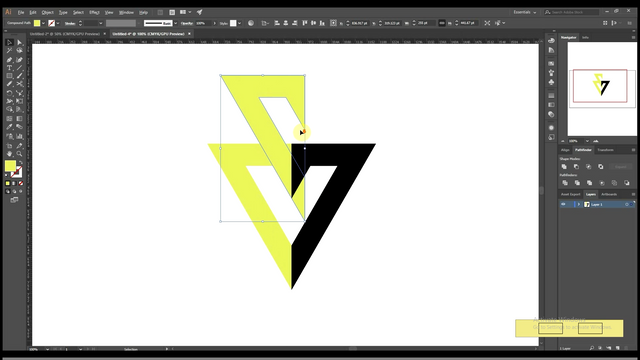Image resolution: width=640 pixels, height=360 pixels.
Task: Expand Layer 1 sublayers arrow
Action: point(578,204)
